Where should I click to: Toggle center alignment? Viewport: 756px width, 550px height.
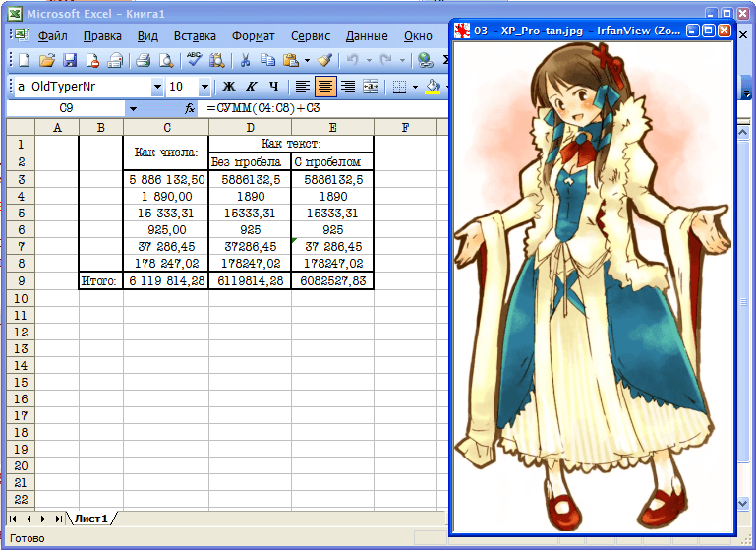coord(325,87)
